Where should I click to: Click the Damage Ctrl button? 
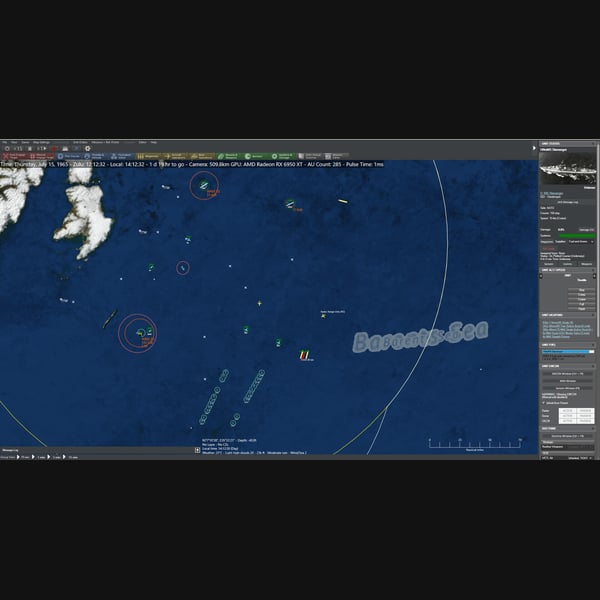pyautogui.click(x=587, y=230)
